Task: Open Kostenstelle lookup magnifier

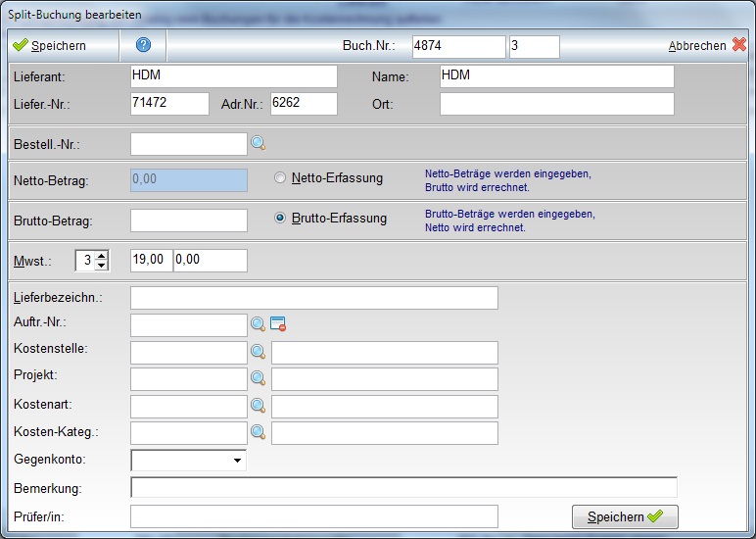Action: point(258,351)
